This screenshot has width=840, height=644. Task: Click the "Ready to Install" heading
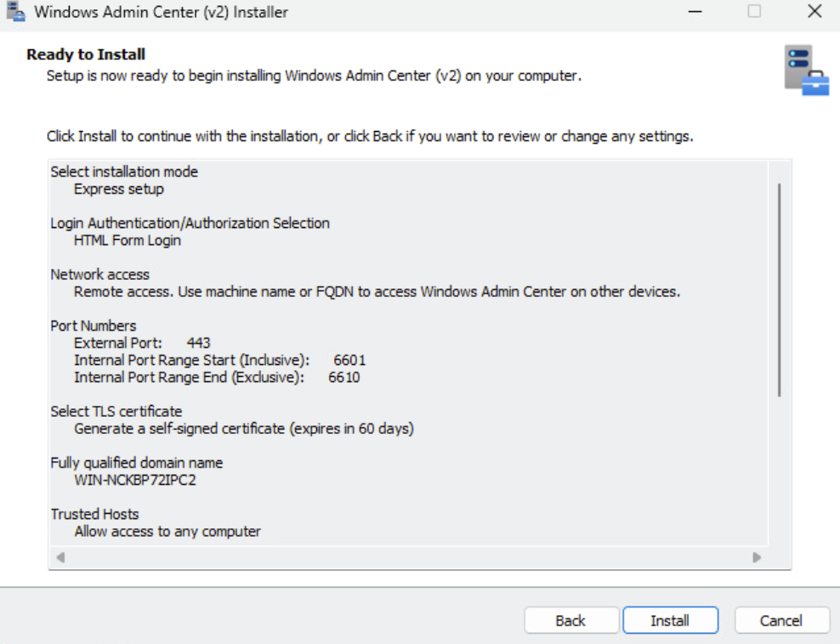[x=86, y=54]
